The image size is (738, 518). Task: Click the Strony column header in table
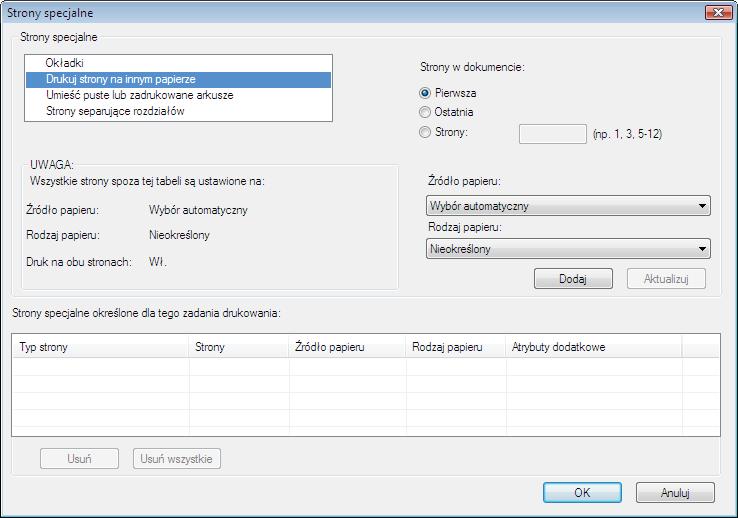click(x=239, y=347)
